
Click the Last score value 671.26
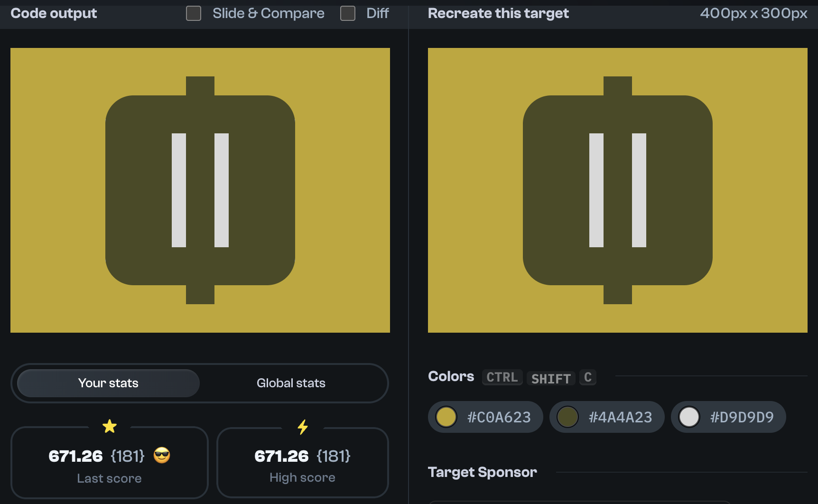tap(75, 456)
